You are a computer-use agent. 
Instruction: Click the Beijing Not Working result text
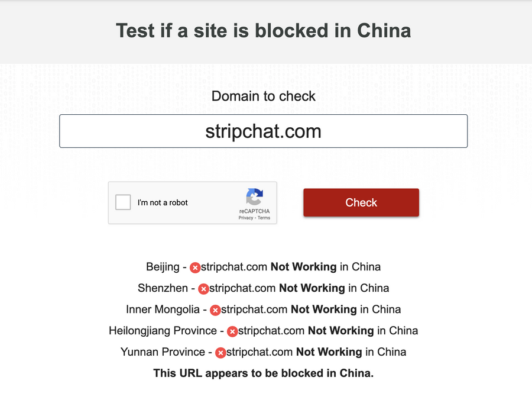click(263, 267)
